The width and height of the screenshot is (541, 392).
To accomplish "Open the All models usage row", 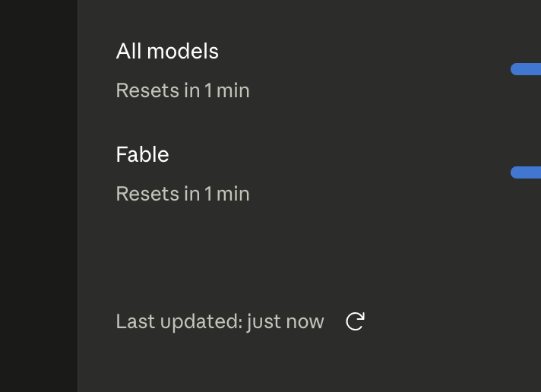I will coord(328,71).
